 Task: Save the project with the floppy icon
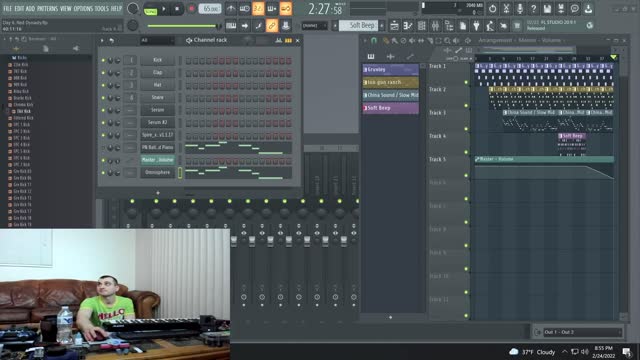(547, 9)
